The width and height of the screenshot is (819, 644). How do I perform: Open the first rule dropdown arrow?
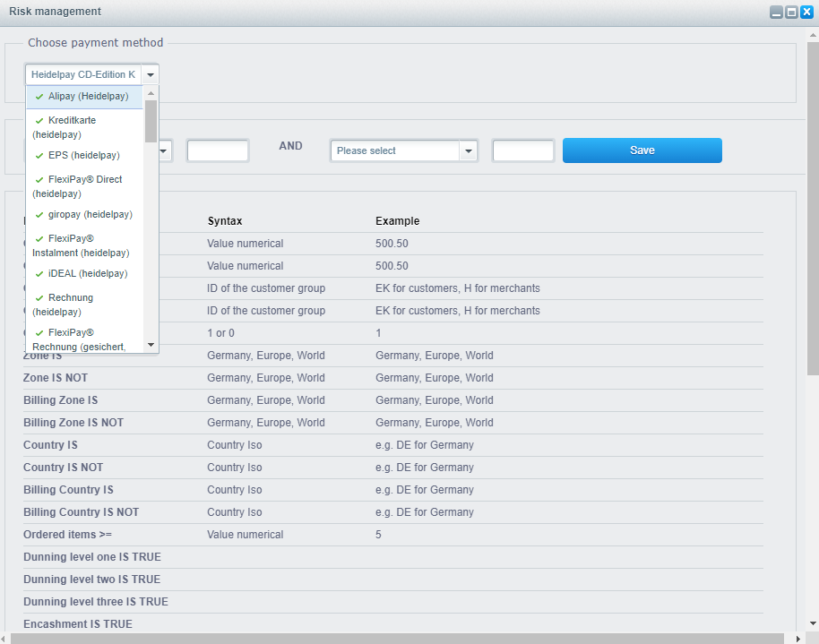pyautogui.click(x=163, y=151)
